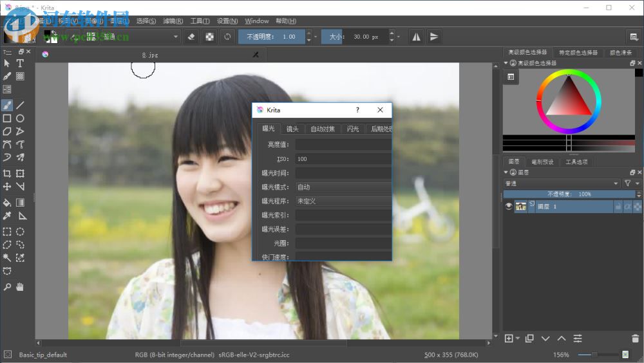644x363 pixels.
Task: Open the Window menu
Action: click(x=257, y=21)
